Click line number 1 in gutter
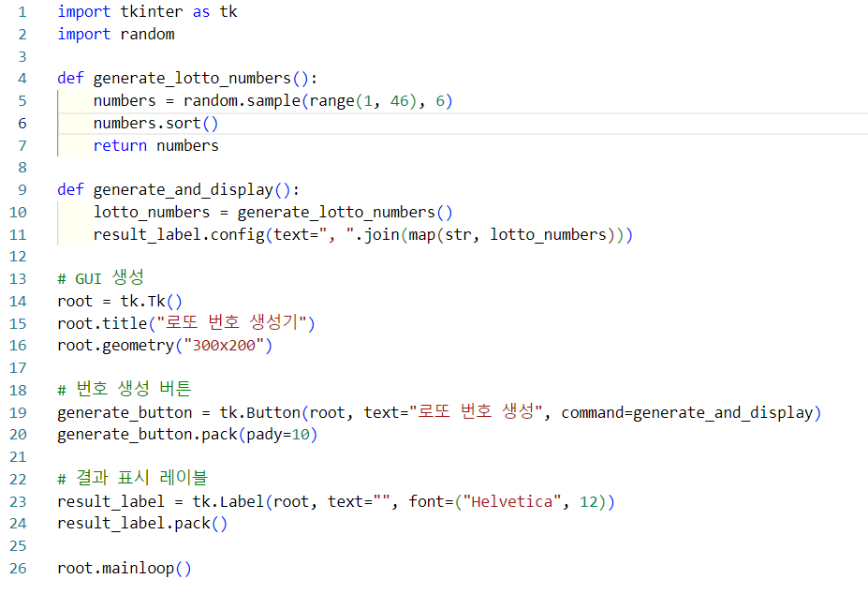The width and height of the screenshot is (868, 594). 22,12
